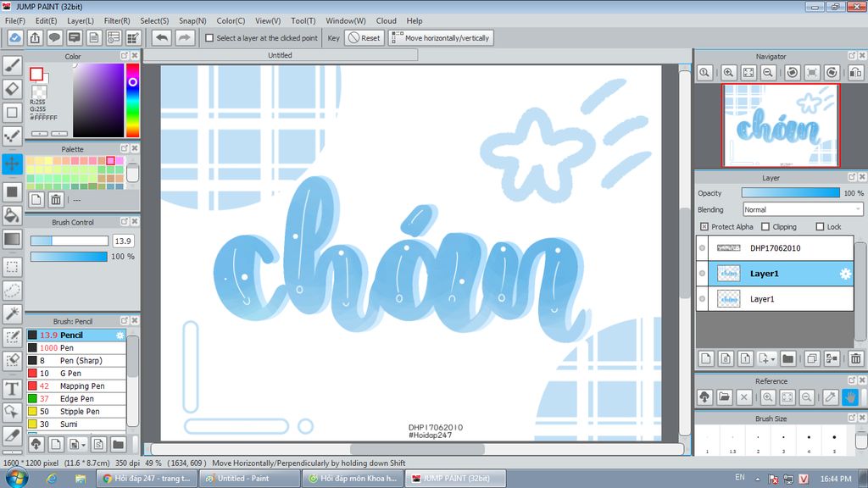Image resolution: width=868 pixels, height=488 pixels.
Task: Toggle the Protect Alpha checkbox
Action: [x=704, y=227]
